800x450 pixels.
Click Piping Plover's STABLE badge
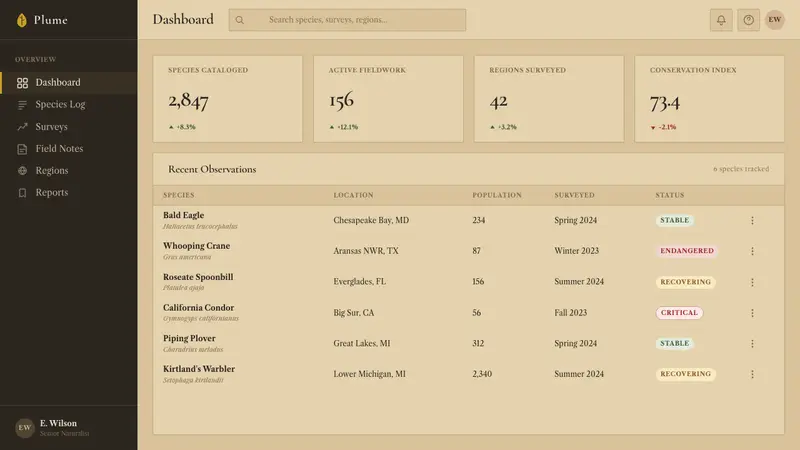(674, 343)
